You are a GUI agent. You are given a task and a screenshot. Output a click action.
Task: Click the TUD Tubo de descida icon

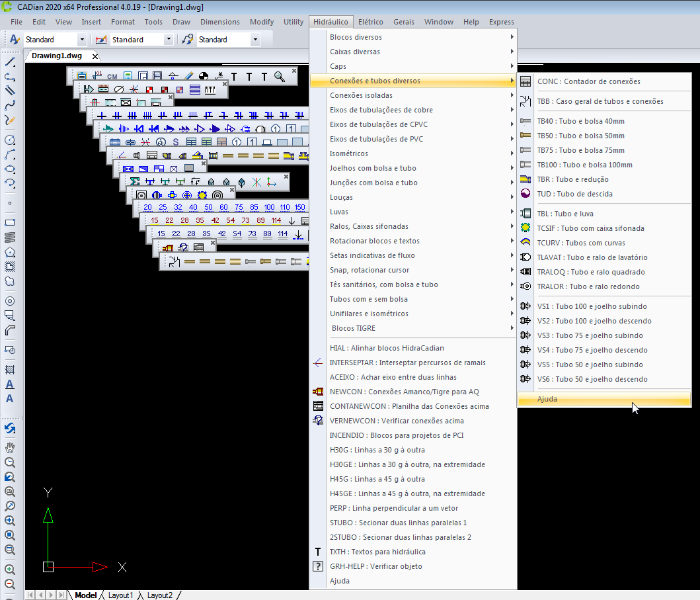[x=525, y=194]
